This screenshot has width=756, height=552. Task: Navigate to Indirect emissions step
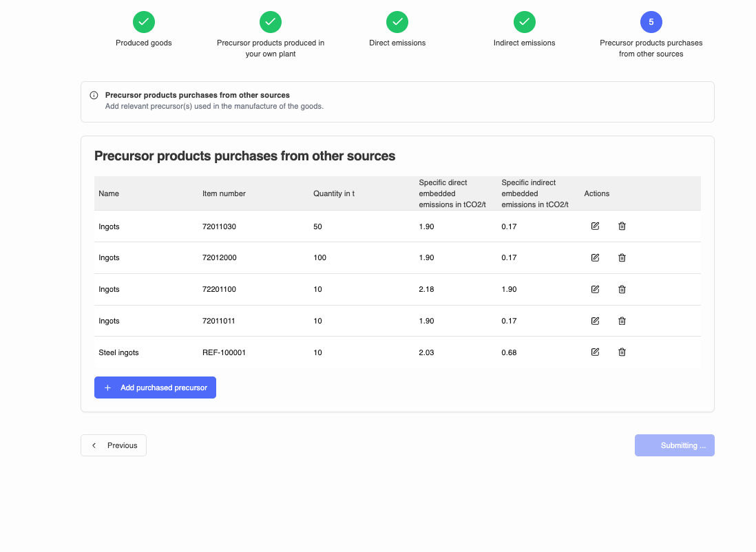524,22
